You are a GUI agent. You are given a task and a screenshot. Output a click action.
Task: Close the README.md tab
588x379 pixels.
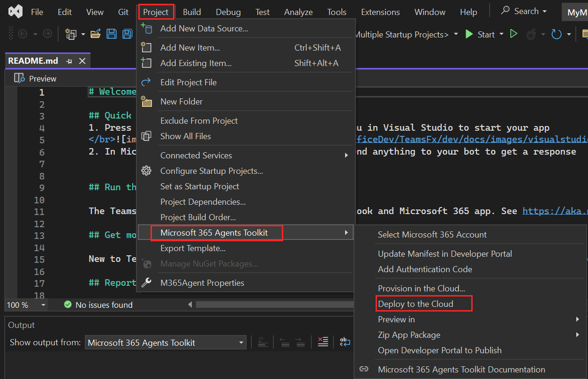pyautogui.click(x=82, y=61)
